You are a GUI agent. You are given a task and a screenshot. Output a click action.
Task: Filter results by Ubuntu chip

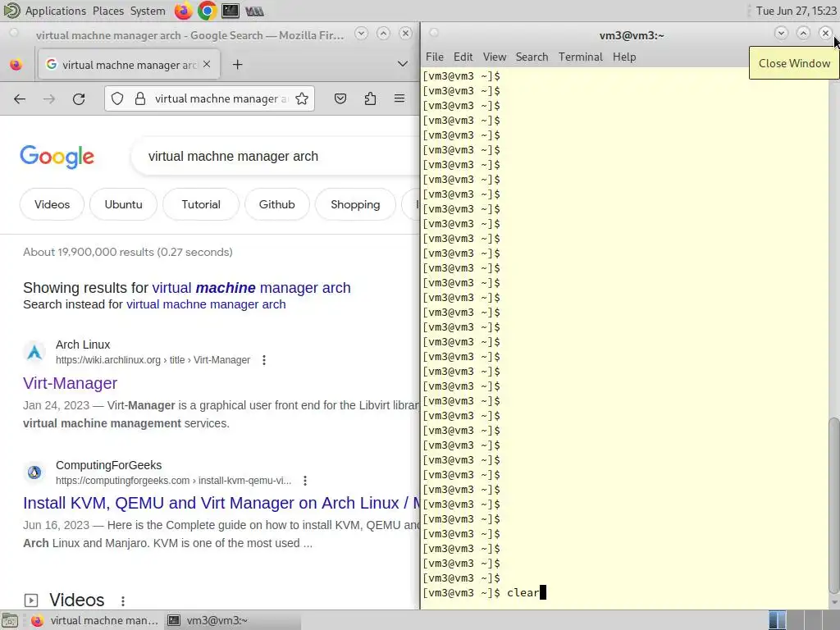(x=123, y=204)
